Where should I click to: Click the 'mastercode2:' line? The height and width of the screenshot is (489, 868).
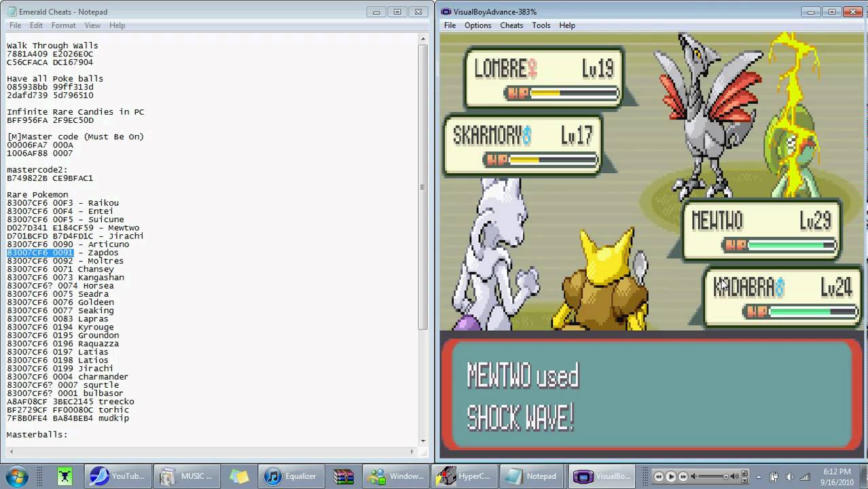coord(37,170)
